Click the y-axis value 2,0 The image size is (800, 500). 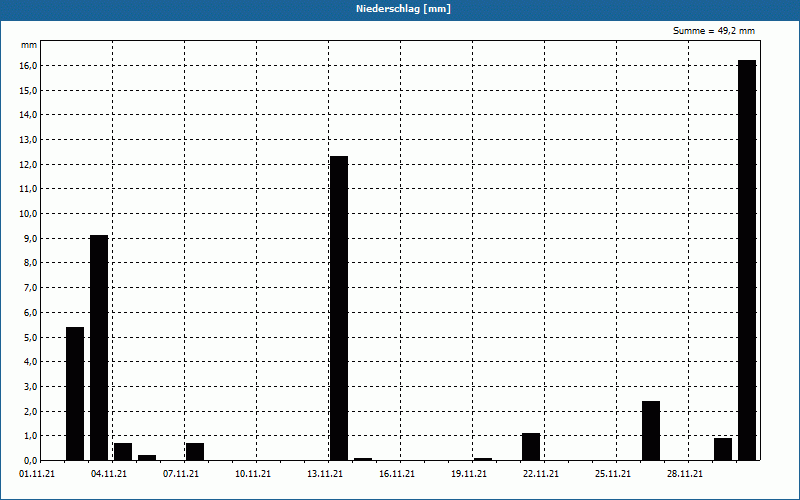click(30, 411)
